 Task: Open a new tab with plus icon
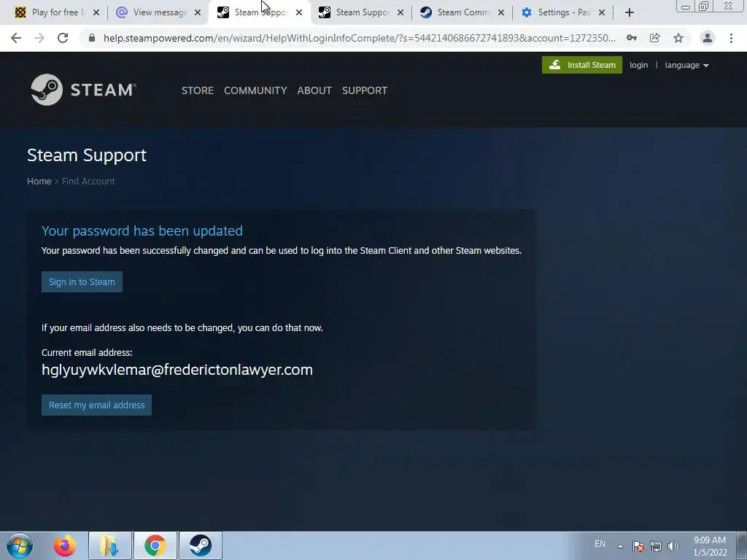point(630,13)
